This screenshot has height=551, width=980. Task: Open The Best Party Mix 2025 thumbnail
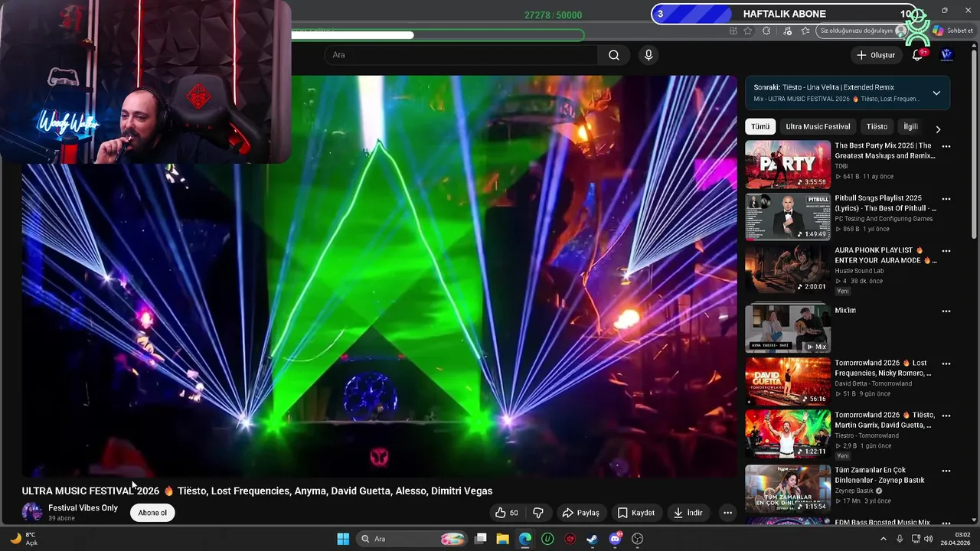click(788, 165)
